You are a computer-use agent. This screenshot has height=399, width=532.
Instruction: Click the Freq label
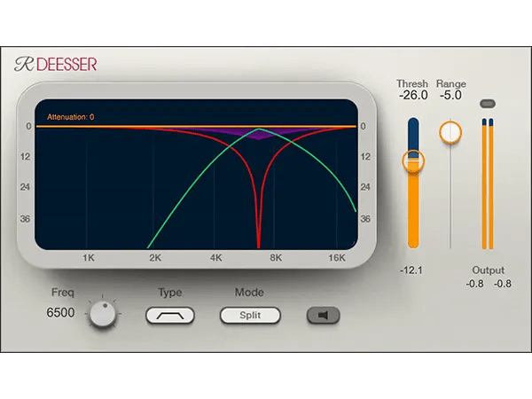(63, 292)
